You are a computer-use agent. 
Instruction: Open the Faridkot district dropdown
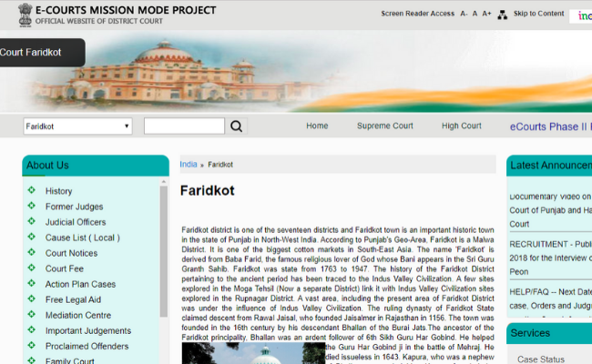pos(77,126)
